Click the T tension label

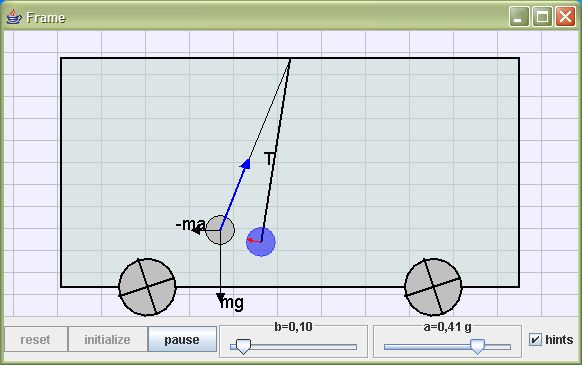point(269,159)
